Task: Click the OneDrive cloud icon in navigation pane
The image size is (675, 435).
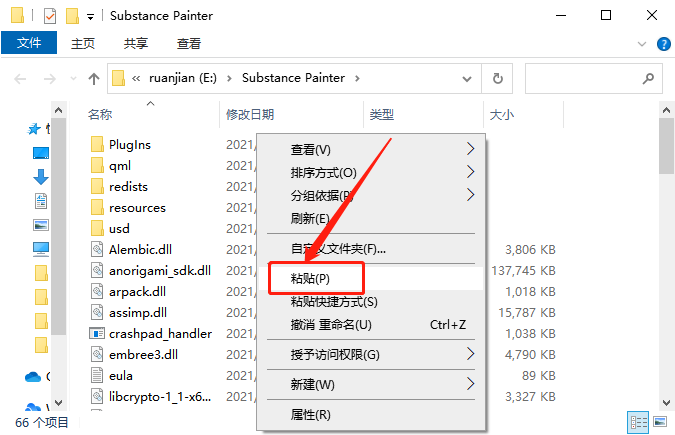Action: (33, 377)
